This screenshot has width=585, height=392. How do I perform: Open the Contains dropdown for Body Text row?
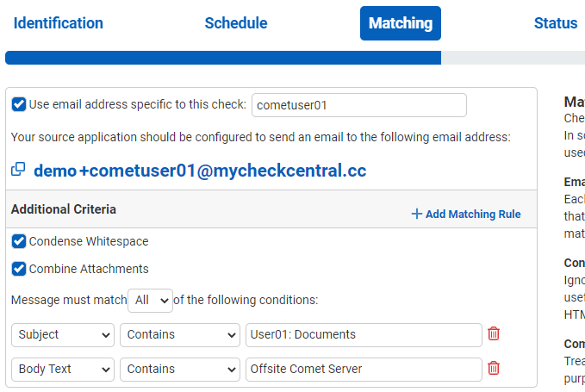(x=180, y=369)
